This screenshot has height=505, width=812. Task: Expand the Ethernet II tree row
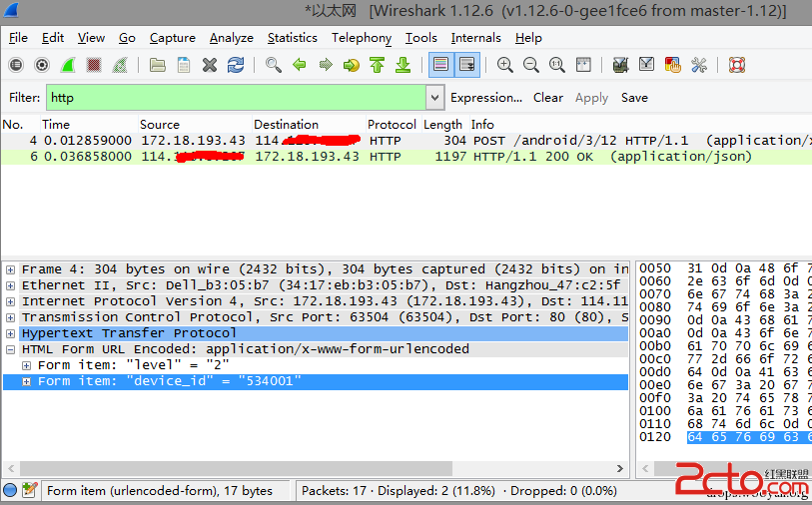pyautogui.click(x=10, y=285)
